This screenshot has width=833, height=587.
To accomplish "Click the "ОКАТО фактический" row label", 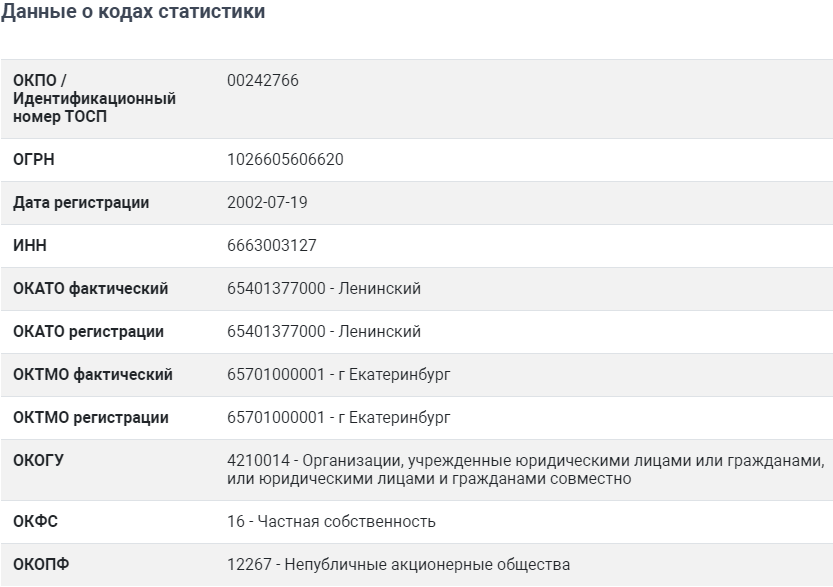I will [x=91, y=289].
